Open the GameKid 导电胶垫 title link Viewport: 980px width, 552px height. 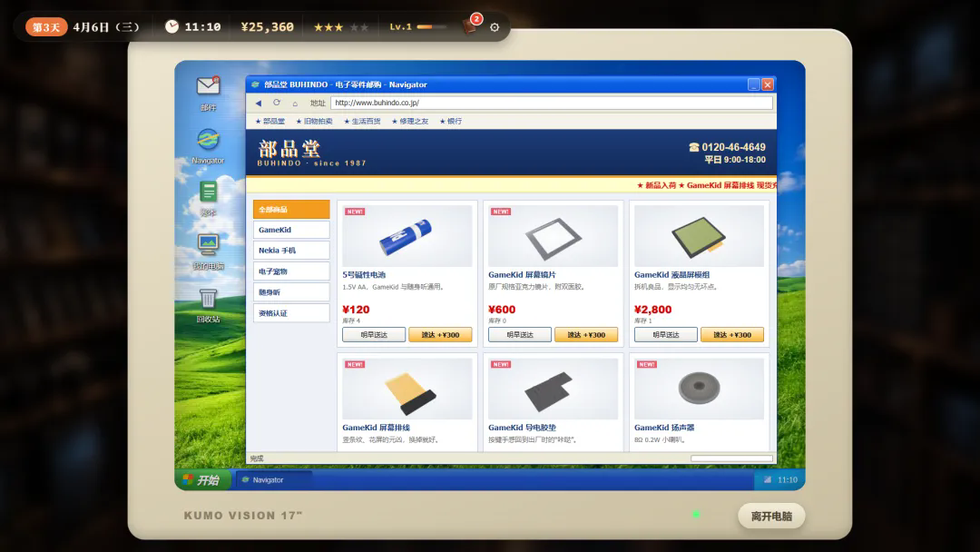[x=522, y=428]
